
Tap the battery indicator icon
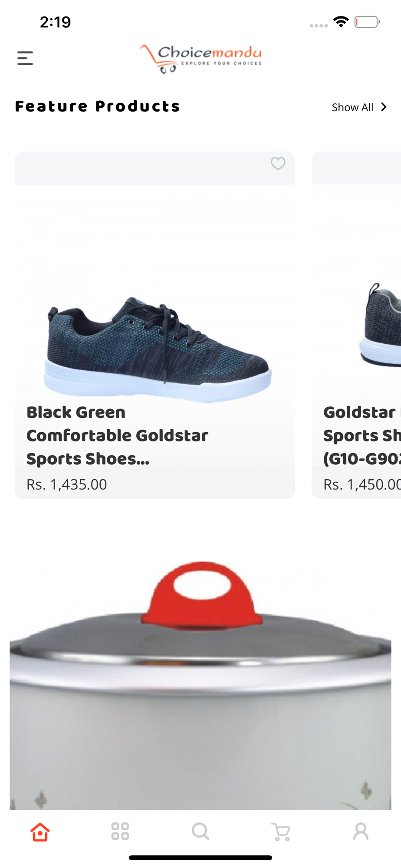pyautogui.click(x=367, y=22)
